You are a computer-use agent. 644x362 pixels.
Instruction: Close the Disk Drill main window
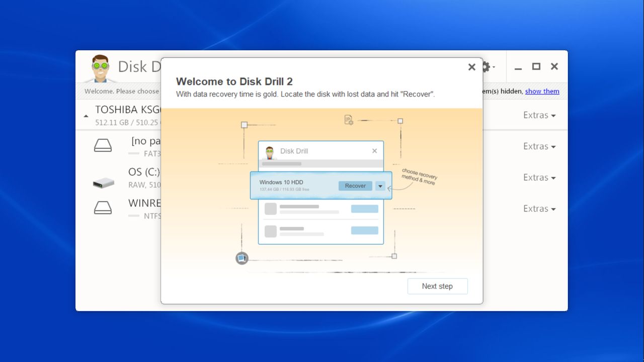pos(554,66)
